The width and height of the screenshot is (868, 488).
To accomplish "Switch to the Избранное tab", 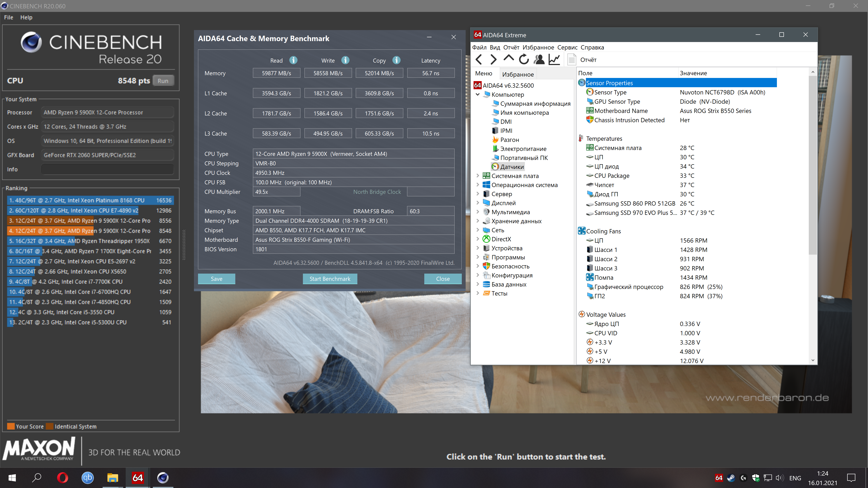I will click(x=518, y=74).
